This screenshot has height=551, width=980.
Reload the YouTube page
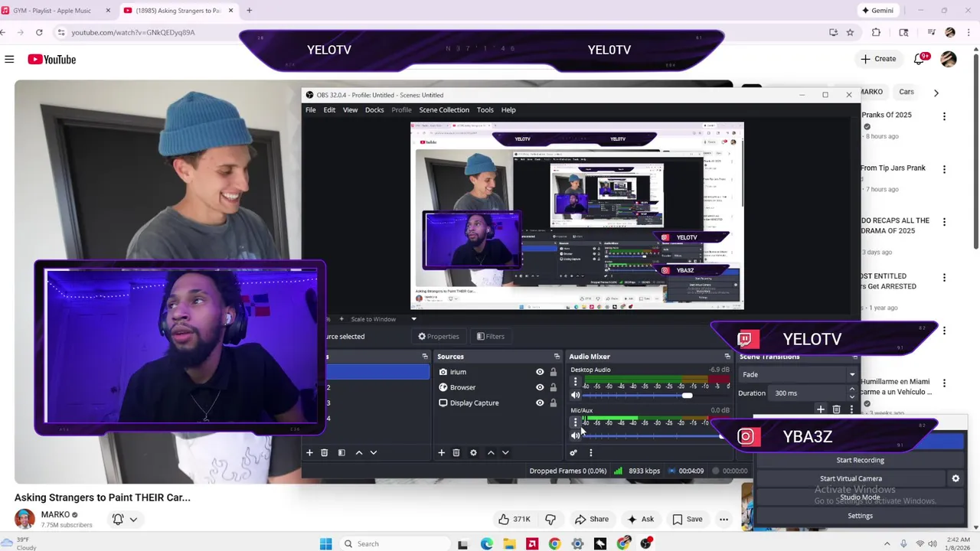point(40,32)
